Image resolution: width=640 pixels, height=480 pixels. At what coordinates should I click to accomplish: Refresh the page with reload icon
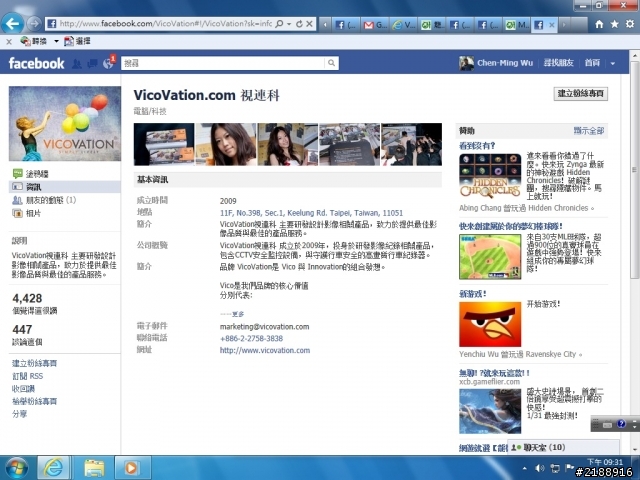[x=299, y=24]
